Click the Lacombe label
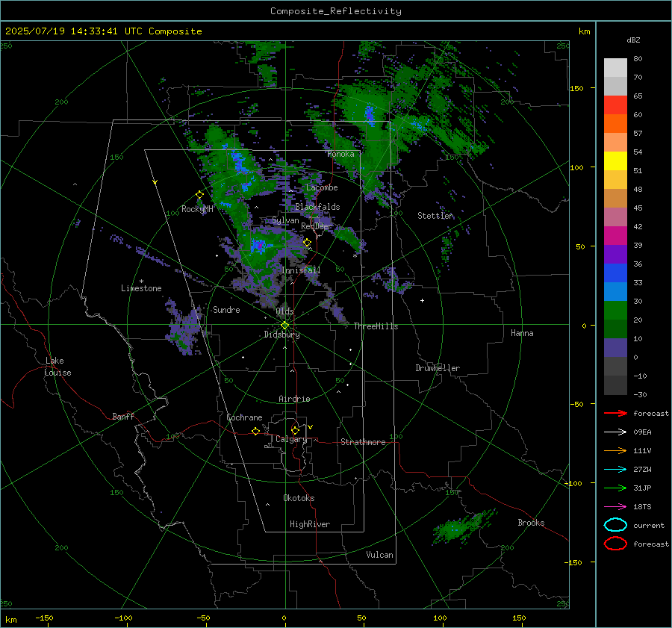The width and height of the screenshot is (672, 628). click(322, 187)
